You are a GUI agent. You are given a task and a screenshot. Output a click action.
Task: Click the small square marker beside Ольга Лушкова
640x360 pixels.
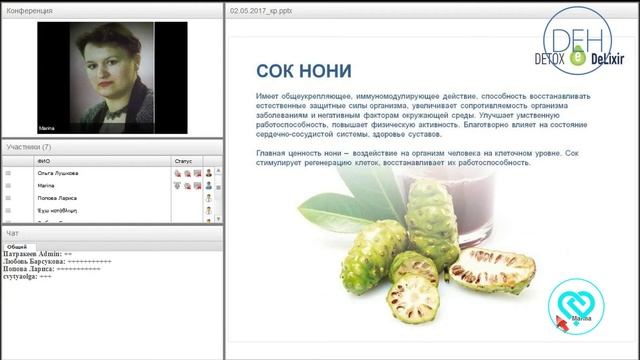8,173
